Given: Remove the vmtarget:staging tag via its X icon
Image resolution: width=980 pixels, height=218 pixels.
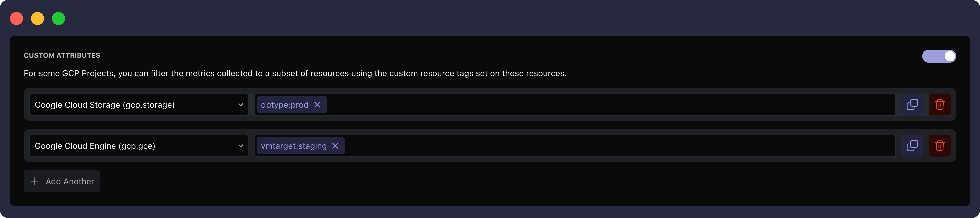Looking at the screenshot, I should (x=335, y=146).
